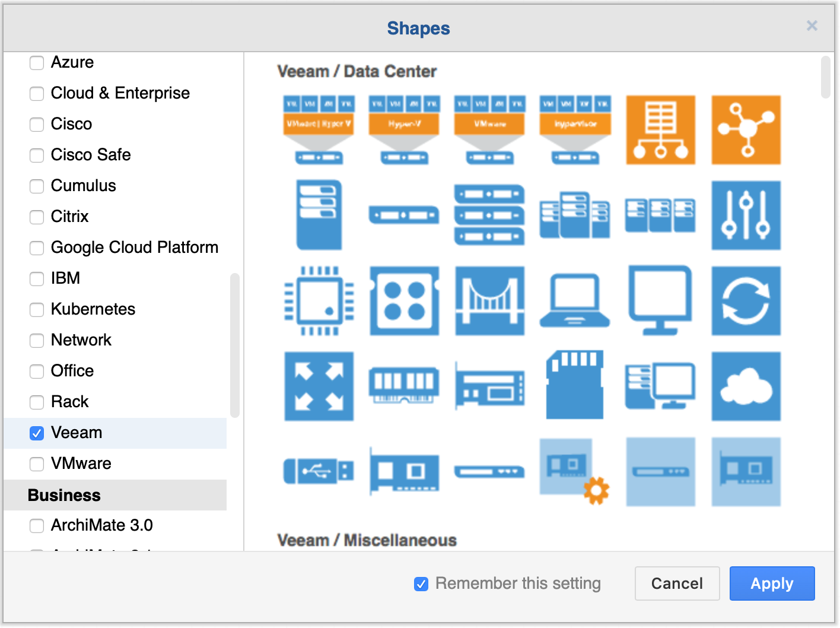Uncheck the Veeam shape library
Image resolution: width=840 pixels, height=628 pixels.
36,433
